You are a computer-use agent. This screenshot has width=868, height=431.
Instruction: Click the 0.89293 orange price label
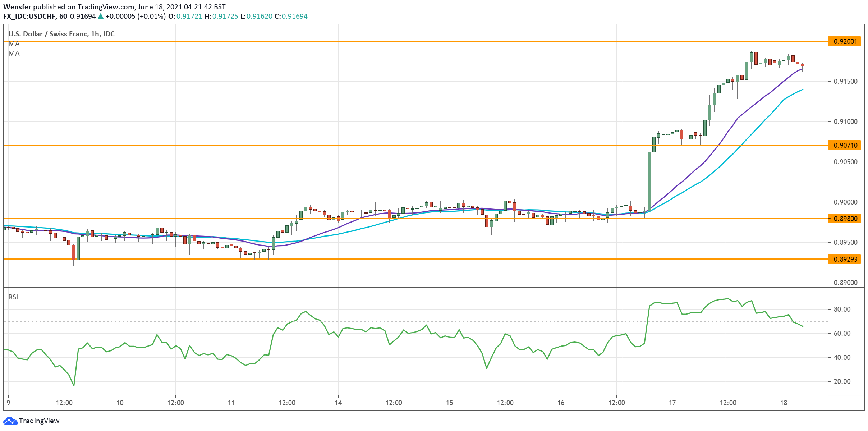pos(845,259)
